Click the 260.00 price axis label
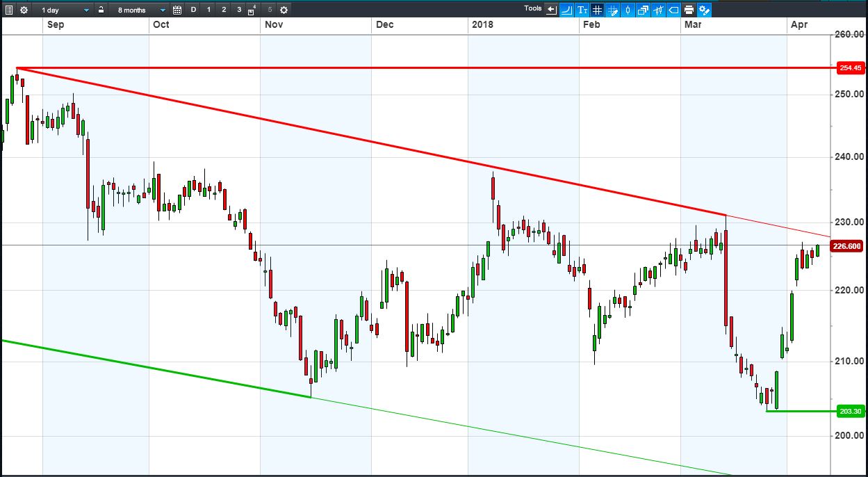Viewport: 868px width, 477px height. pos(849,35)
